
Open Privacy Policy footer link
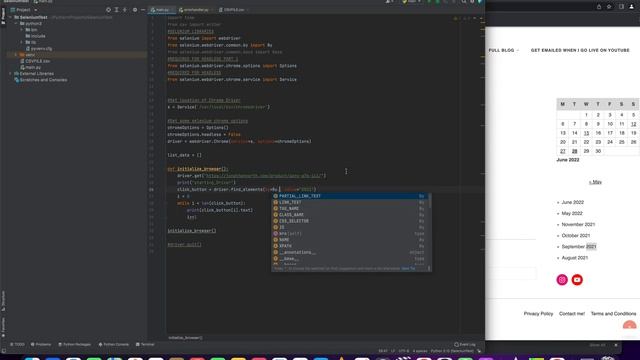coord(538,313)
